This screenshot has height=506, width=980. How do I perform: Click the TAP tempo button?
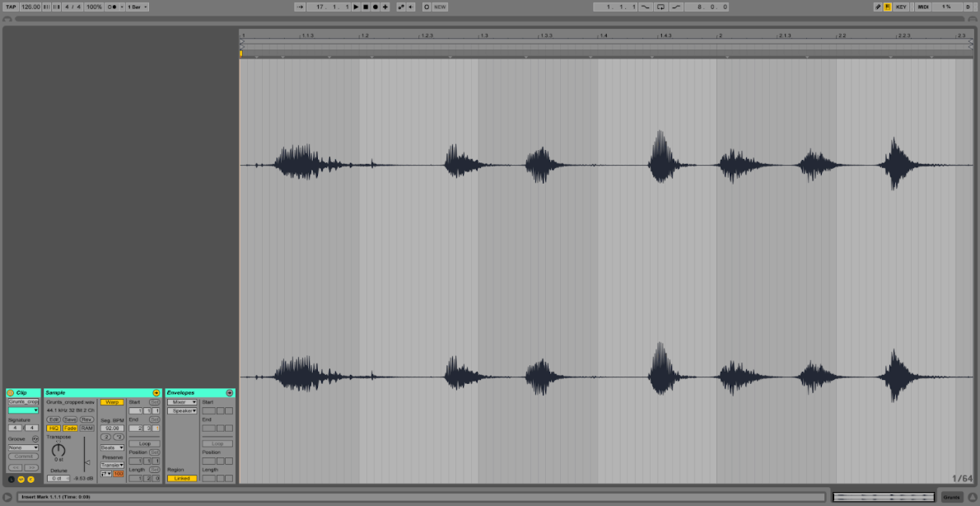(x=11, y=7)
